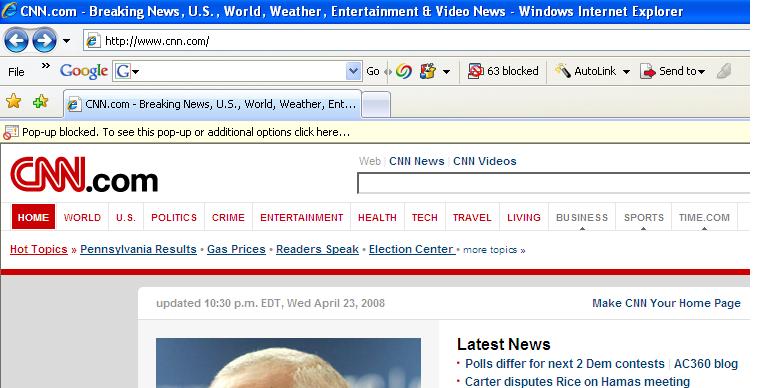Open the lead story photo
Screen dimensions: 764x388
point(288,363)
